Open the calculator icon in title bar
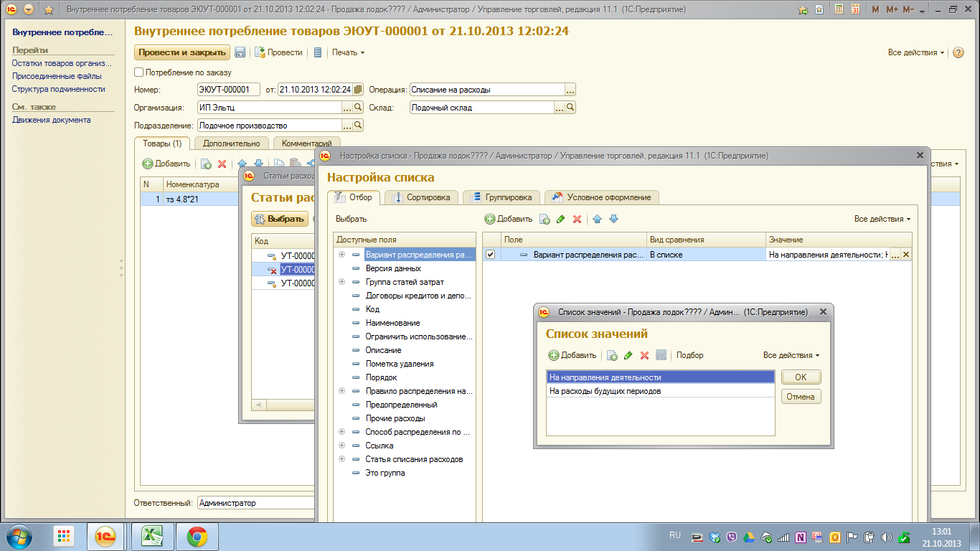Image resolution: width=980 pixels, height=551 pixels. pyautogui.click(x=839, y=10)
